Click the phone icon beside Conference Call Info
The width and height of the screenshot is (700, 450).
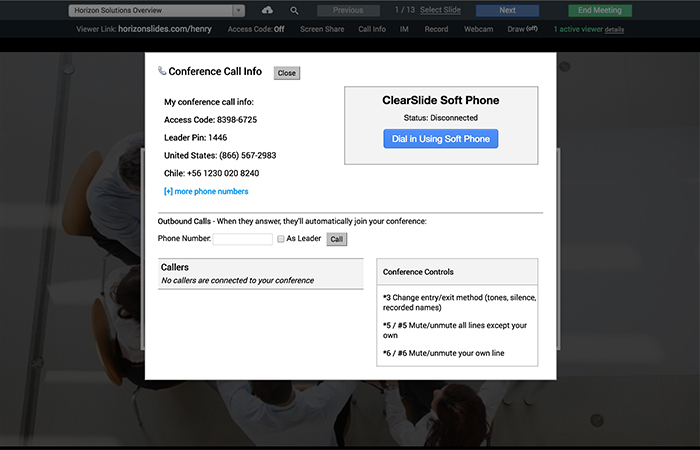[x=162, y=71]
